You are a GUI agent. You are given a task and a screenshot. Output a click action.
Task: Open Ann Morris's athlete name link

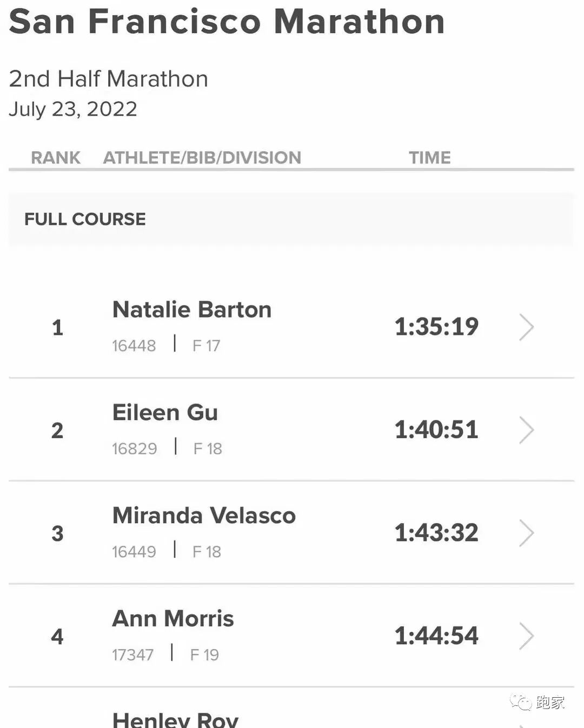point(173,619)
